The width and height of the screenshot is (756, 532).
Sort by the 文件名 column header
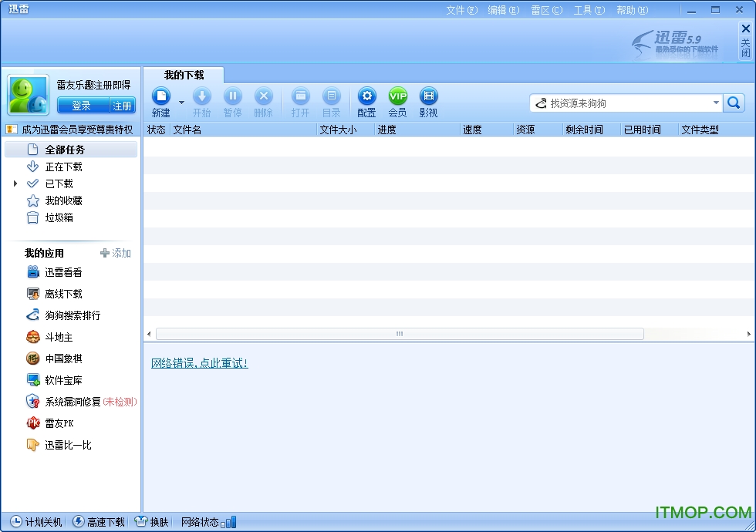point(243,130)
